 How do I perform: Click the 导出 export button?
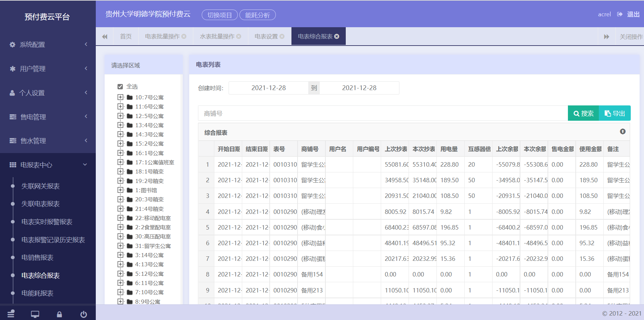[615, 113]
